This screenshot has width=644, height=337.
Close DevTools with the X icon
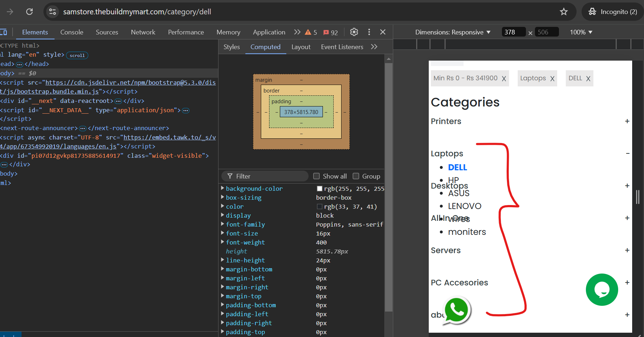coord(383,32)
